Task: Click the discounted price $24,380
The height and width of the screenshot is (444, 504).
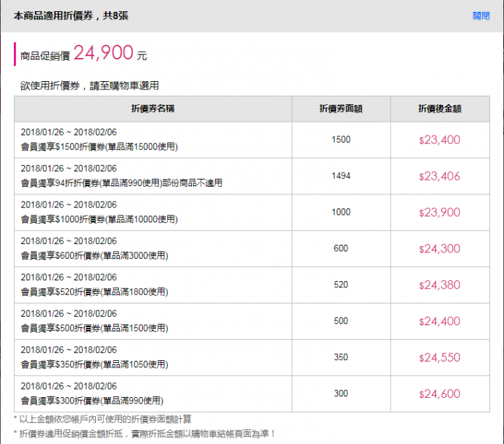Action: coord(440,285)
